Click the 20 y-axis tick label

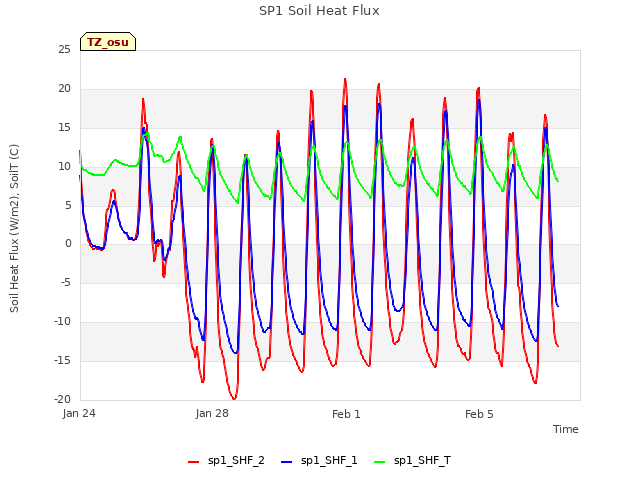[64, 89]
